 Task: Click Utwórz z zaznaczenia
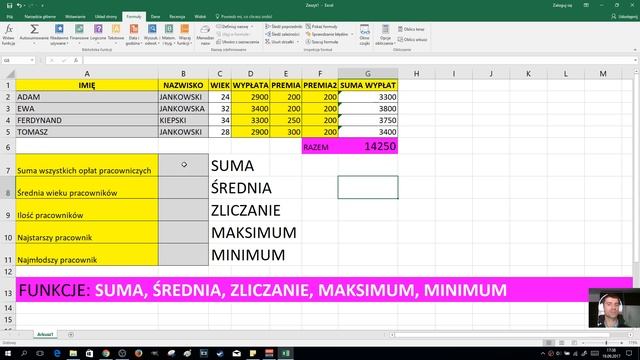(x=238, y=42)
